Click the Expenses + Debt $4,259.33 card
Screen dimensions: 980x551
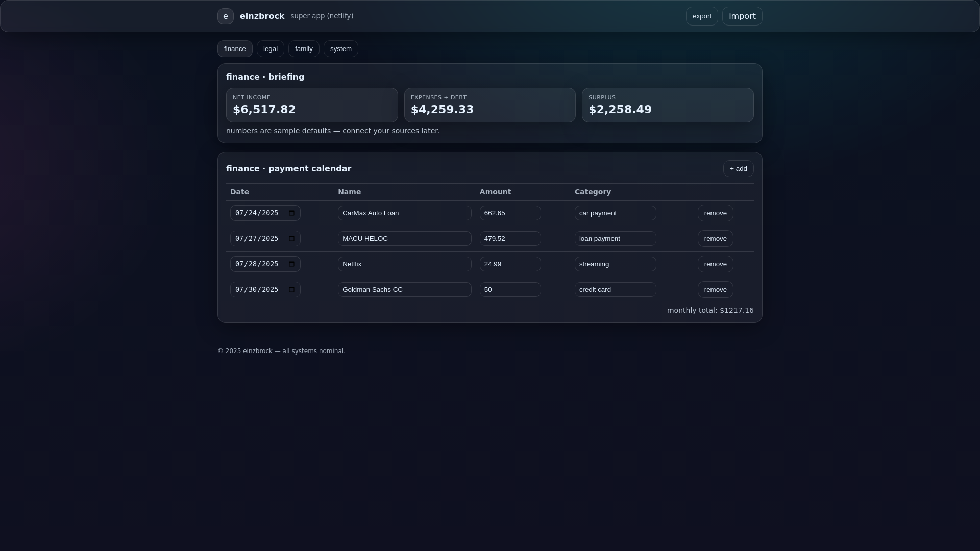tap(490, 105)
